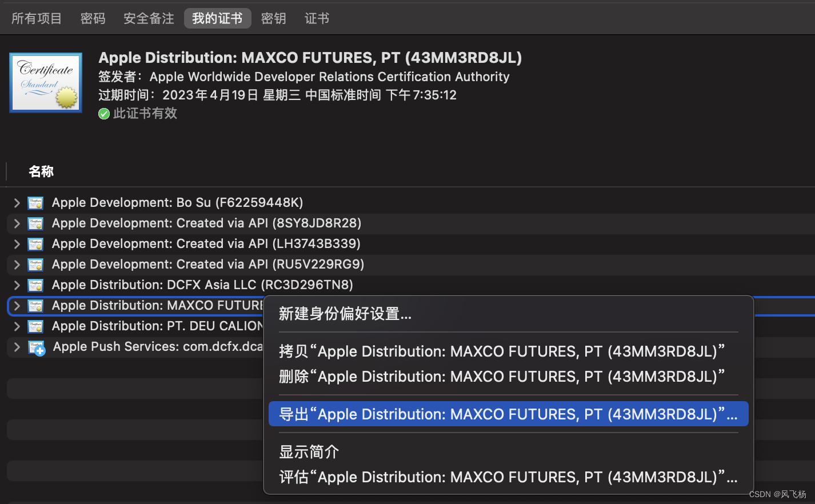Screen dimensions: 815x504
Task: Click the 名称 column header
Action: click(x=41, y=171)
